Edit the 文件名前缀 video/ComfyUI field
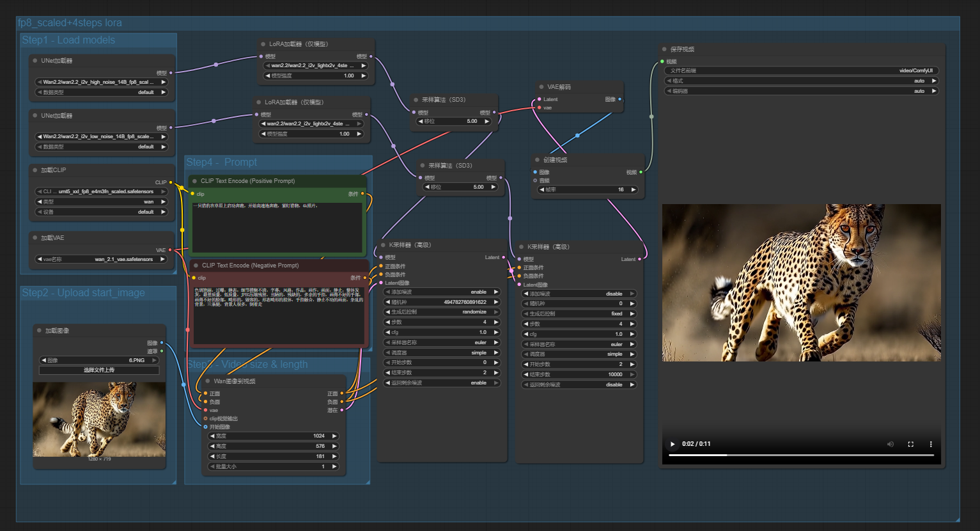This screenshot has height=531, width=980. tap(802, 70)
